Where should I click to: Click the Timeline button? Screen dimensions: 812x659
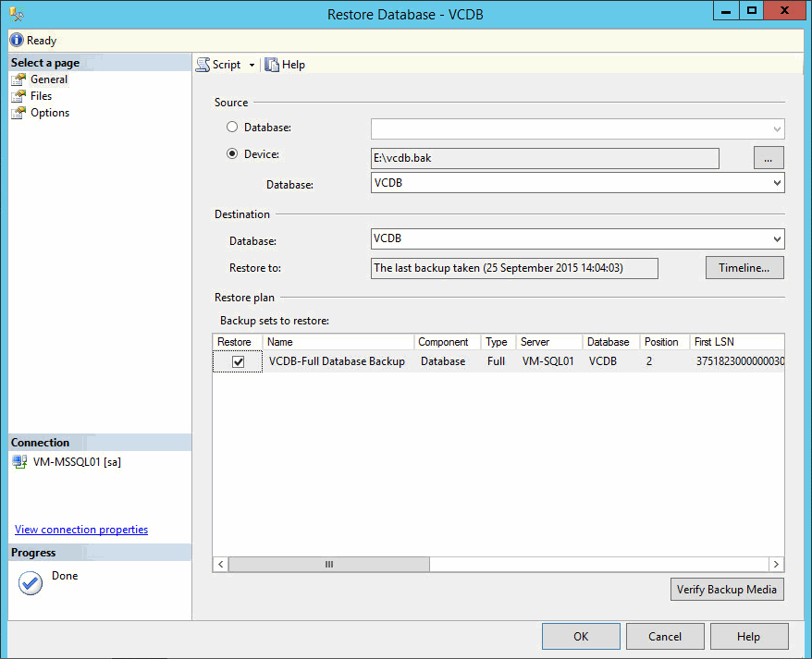[x=744, y=268]
